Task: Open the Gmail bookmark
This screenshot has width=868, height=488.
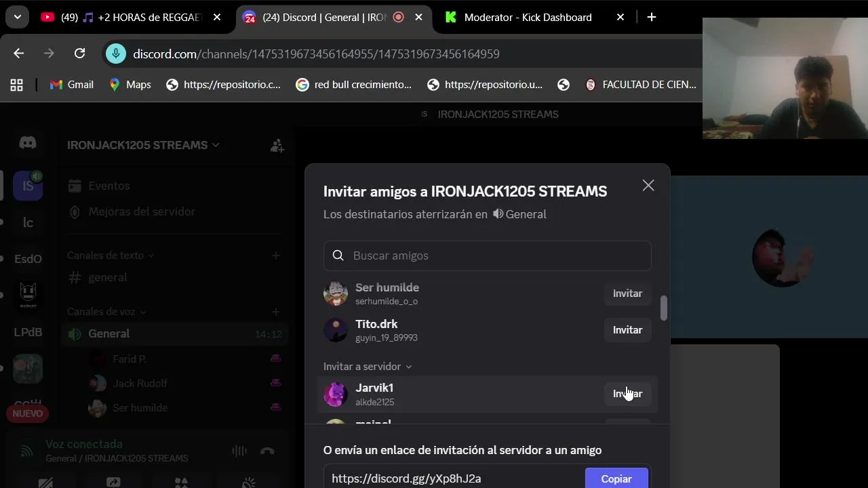Action: click(x=72, y=85)
